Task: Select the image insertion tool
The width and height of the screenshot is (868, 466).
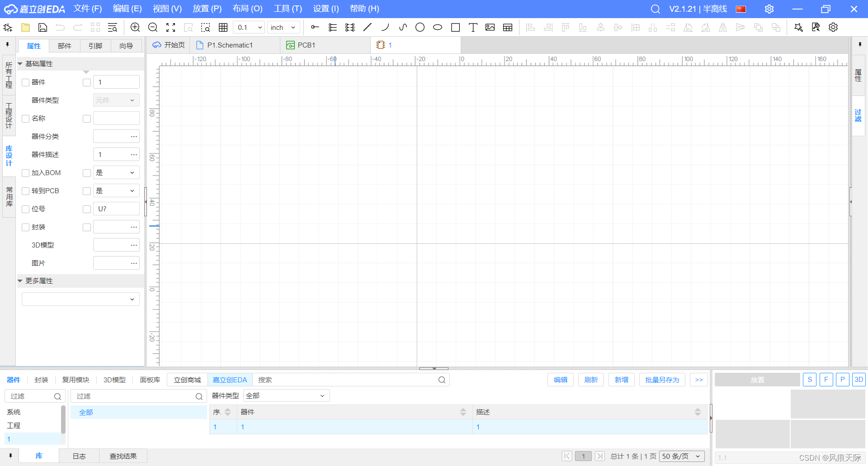Action: [x=490, y=28]
